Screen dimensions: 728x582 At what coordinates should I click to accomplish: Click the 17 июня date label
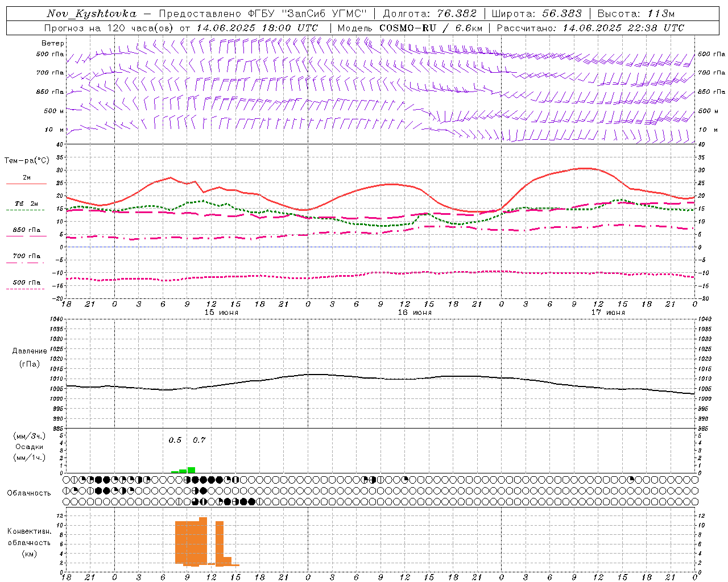point(608,313)
